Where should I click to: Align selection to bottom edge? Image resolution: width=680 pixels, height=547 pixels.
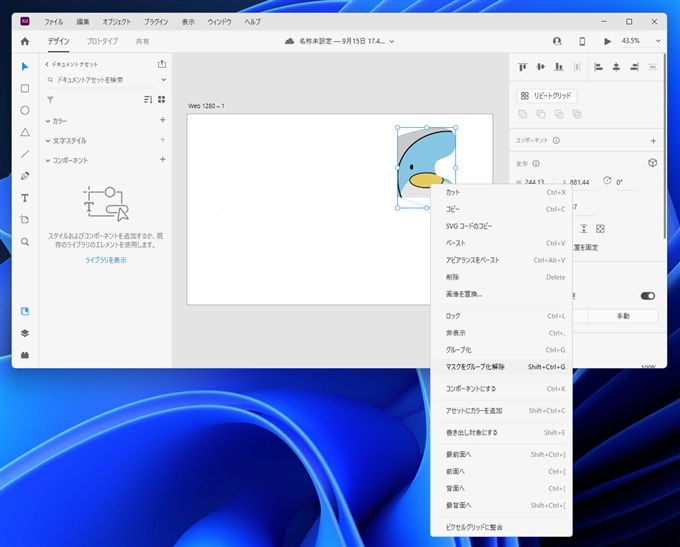pyautogui.click(x=559, y=67)
